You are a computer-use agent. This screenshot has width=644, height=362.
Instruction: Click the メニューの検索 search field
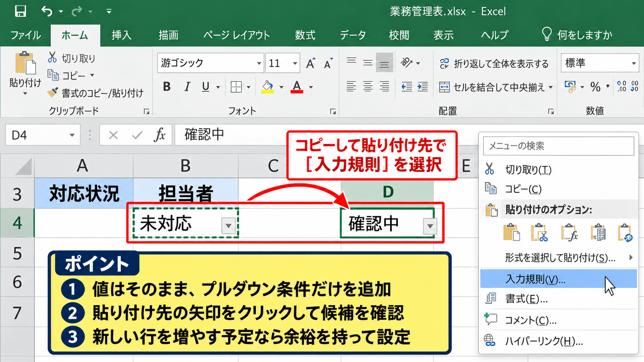click(x=558, y=146)
